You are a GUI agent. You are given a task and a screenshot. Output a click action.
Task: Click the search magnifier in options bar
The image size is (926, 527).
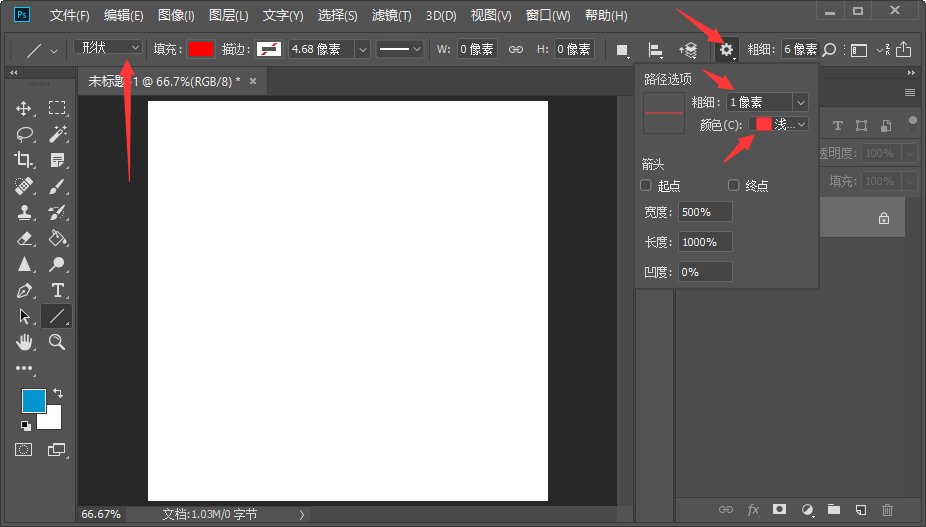pos(829,50)
